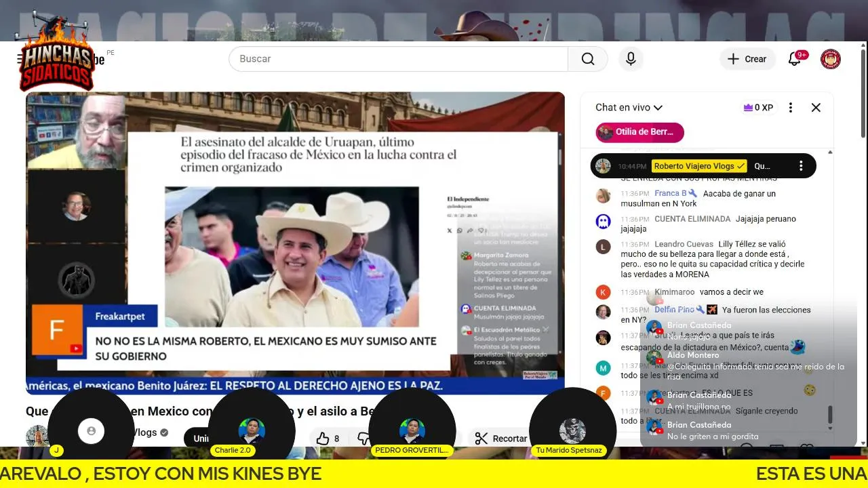Select Leandro Cuevas username
The height and width of the screenshot is (488, 868).
[x=684, y=244]
